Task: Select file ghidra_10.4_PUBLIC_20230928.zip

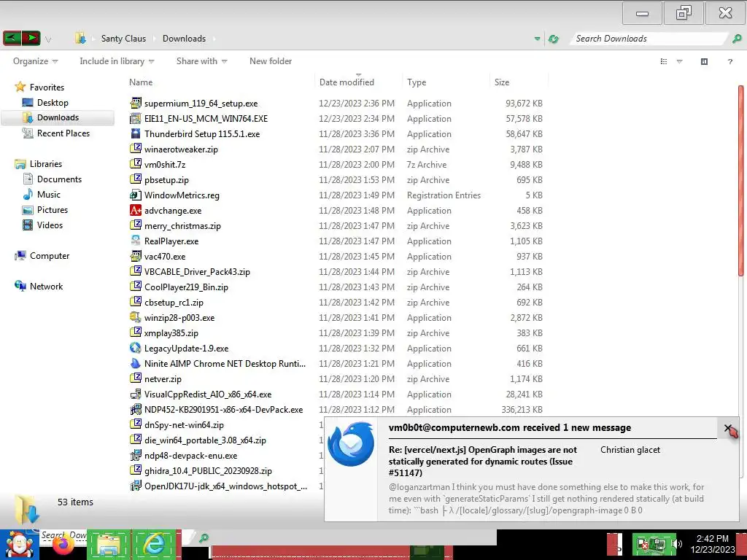Action: pos(208,470)
